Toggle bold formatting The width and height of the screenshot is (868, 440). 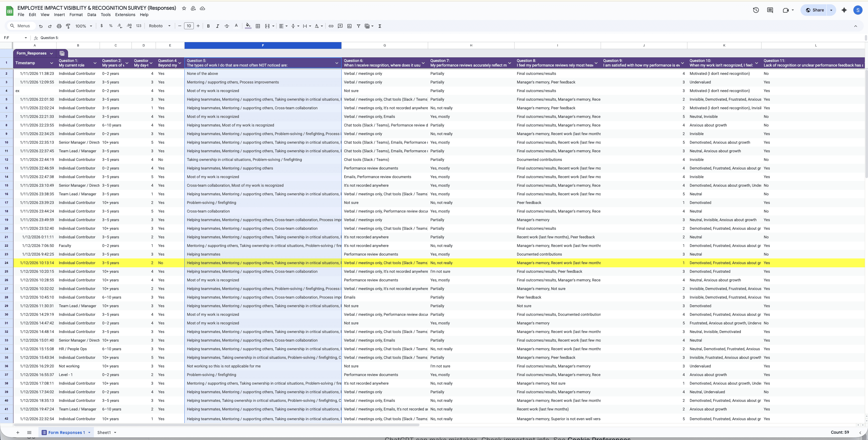point(208,26)
